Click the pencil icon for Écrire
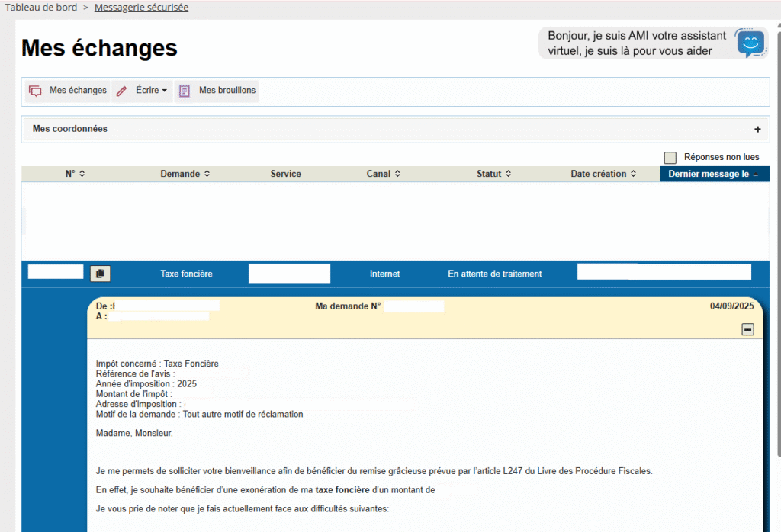Viewport: 781px width, 532px height. [x=121, y=91]
